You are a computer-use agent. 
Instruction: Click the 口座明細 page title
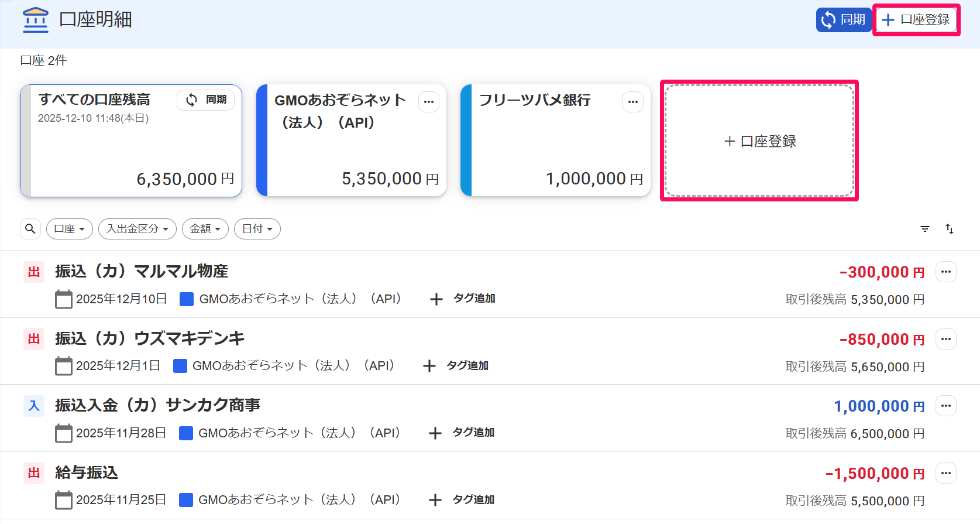[x=95, y=19]
